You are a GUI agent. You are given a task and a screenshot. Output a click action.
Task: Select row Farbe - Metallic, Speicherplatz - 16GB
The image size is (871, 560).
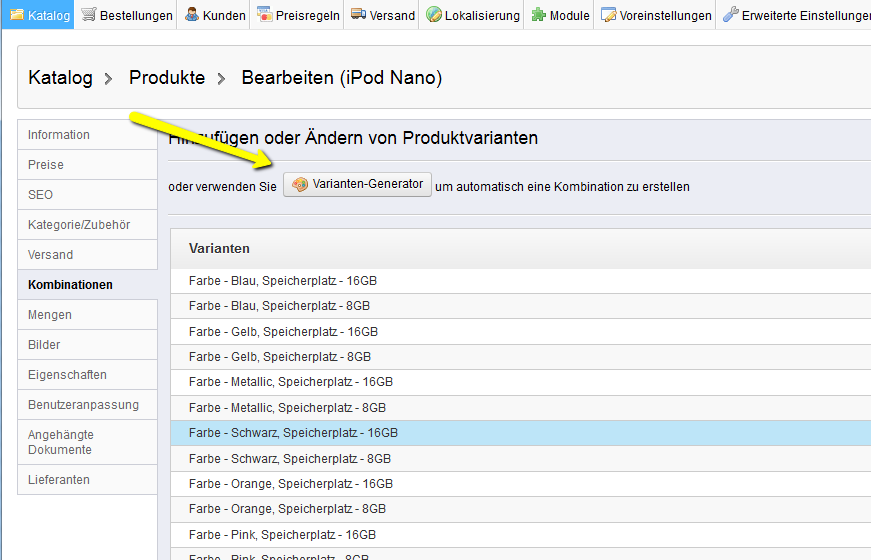[520, 382]
